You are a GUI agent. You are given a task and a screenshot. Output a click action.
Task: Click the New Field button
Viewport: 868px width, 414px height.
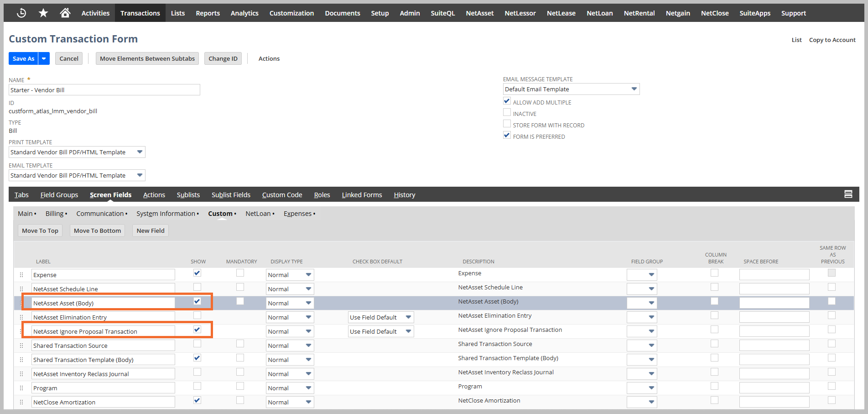point(151,231)
